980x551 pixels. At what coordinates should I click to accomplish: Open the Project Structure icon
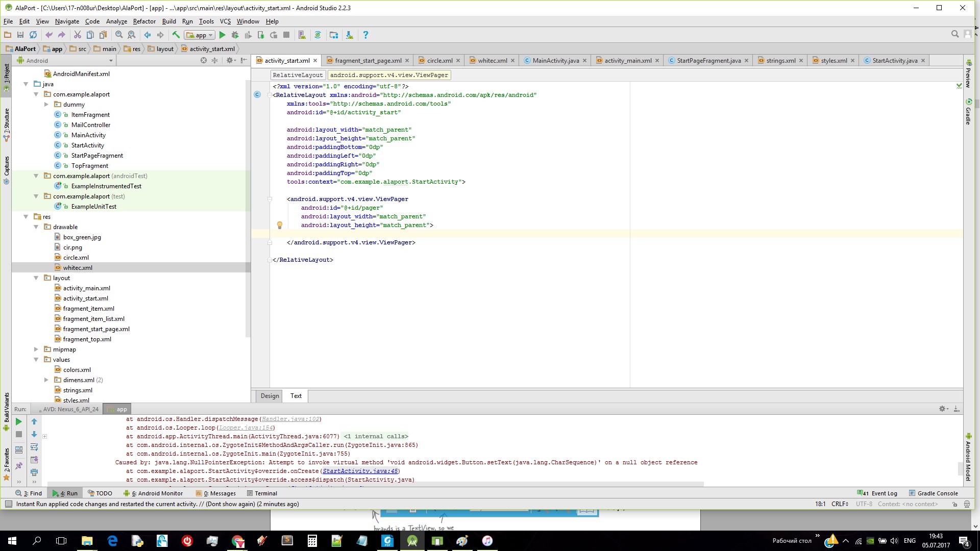pos(334,35)
